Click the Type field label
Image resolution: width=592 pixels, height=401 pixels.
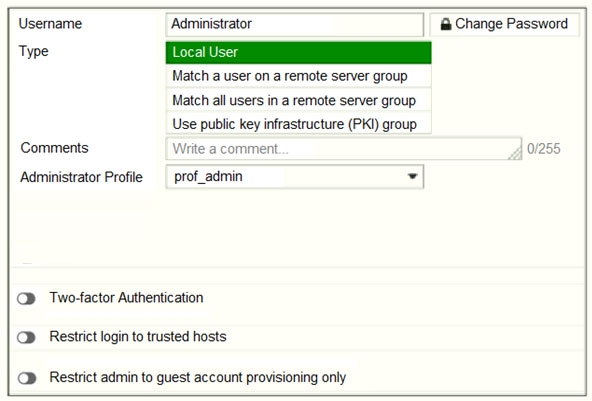pyautogui.click(x=34, y=51)
